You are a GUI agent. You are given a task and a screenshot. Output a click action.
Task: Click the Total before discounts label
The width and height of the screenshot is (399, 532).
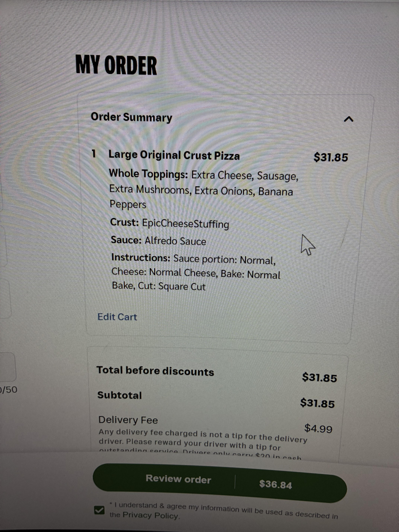(155, 371)
